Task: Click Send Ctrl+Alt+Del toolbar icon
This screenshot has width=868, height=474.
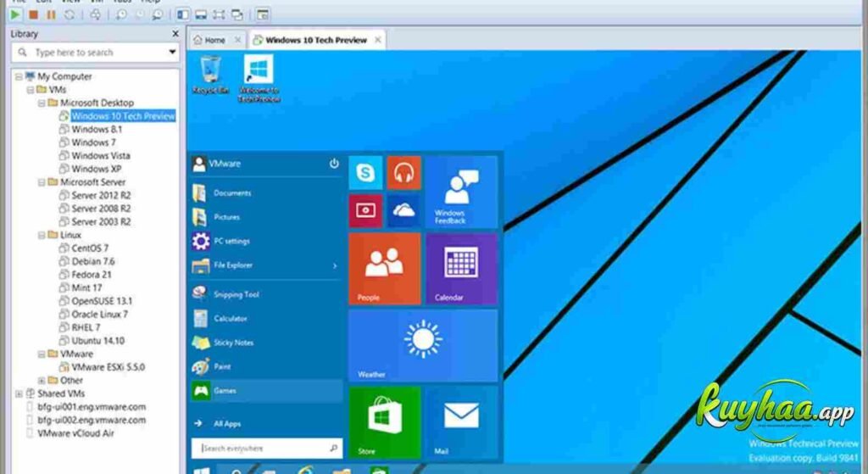Action: [x=95, y=15]
